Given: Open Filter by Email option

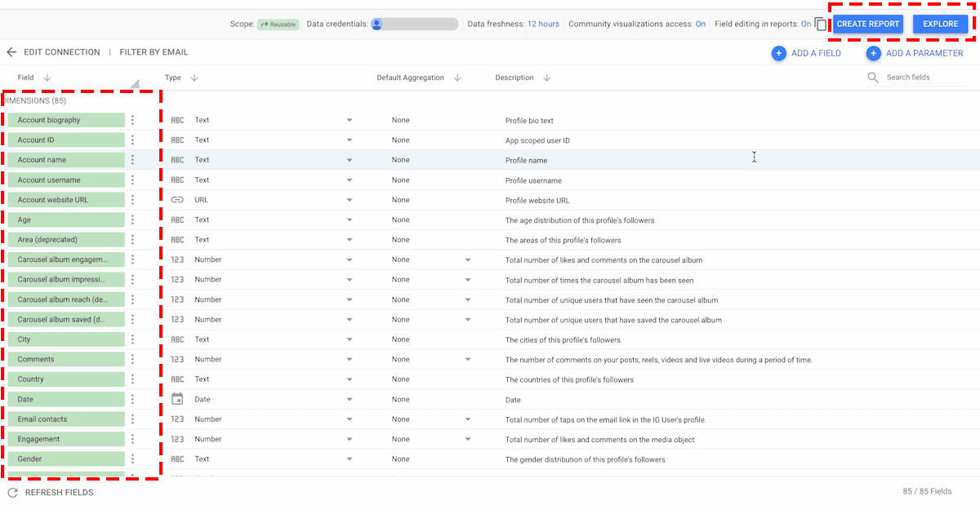Looking at the screenshot, I should pyautogui.click(x=154, y=52).
